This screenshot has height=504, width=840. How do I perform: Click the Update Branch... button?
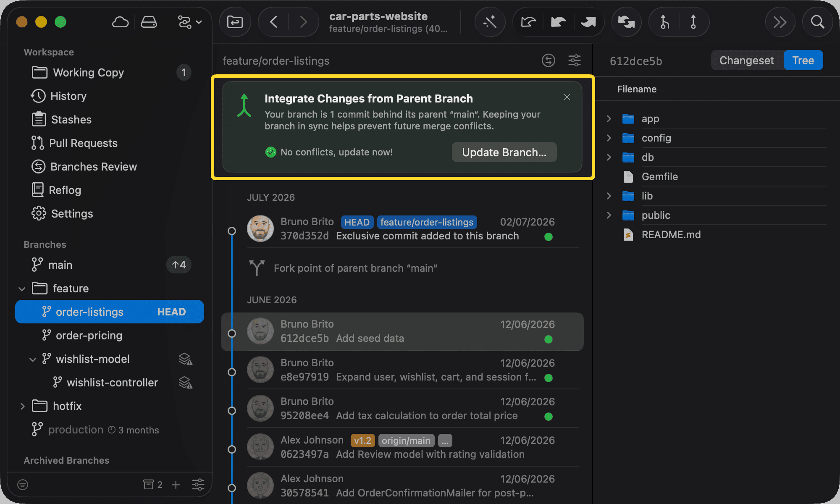click(x=504, y=152)
